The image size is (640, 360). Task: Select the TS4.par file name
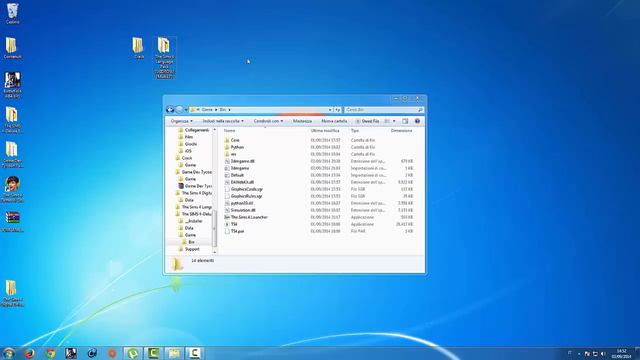(237, 231)
